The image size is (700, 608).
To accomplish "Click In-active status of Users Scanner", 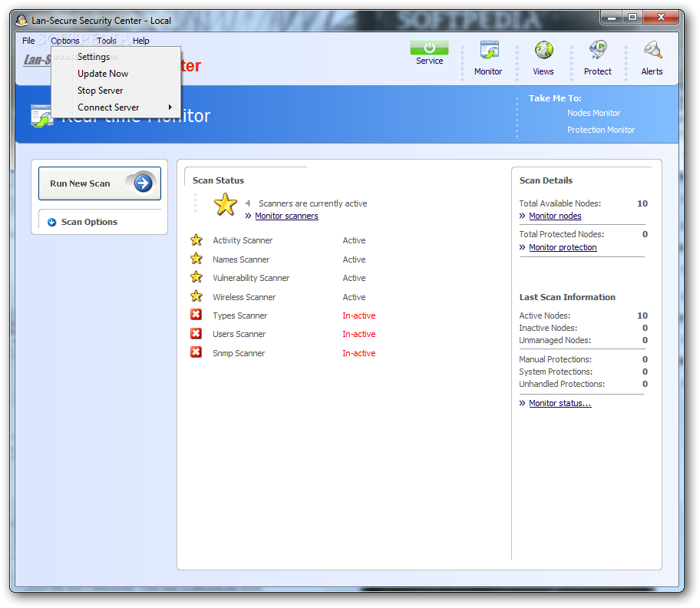I will pos(359,334).
